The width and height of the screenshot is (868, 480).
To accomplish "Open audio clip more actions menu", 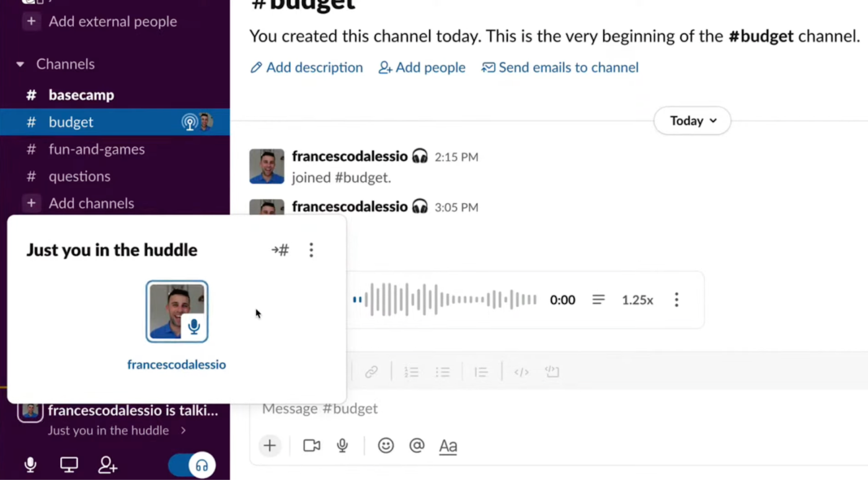I will tap(676, 300).
